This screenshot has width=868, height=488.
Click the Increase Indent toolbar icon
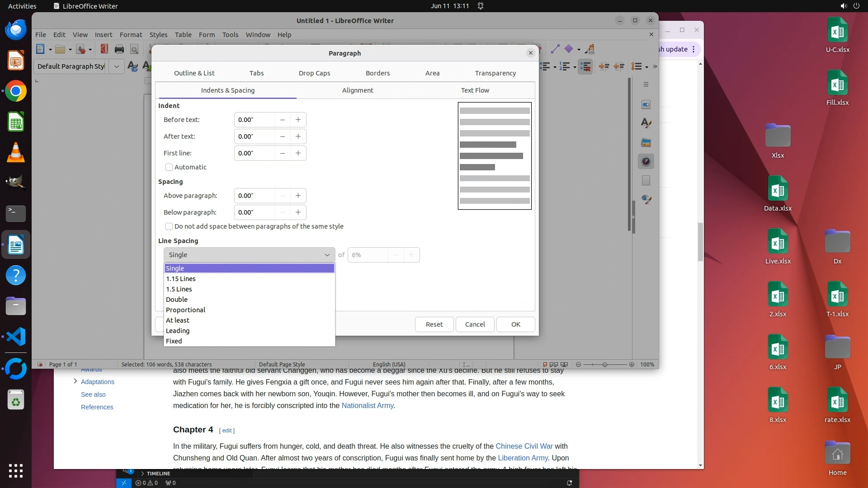604,67
